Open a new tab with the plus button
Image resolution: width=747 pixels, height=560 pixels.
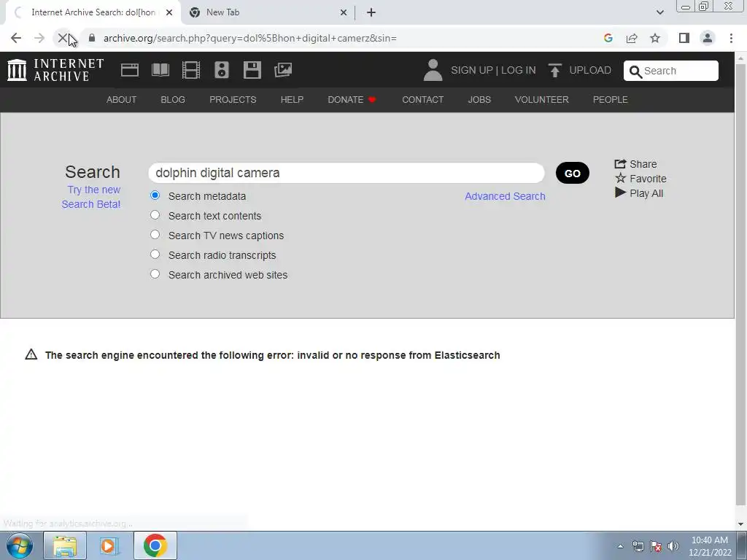click(371, 12)
